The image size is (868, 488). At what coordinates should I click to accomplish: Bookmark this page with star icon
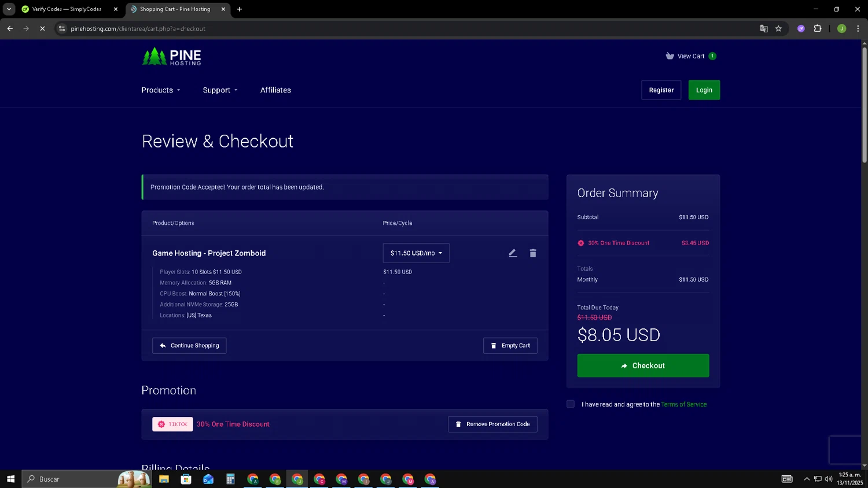[x=779, y=28]
